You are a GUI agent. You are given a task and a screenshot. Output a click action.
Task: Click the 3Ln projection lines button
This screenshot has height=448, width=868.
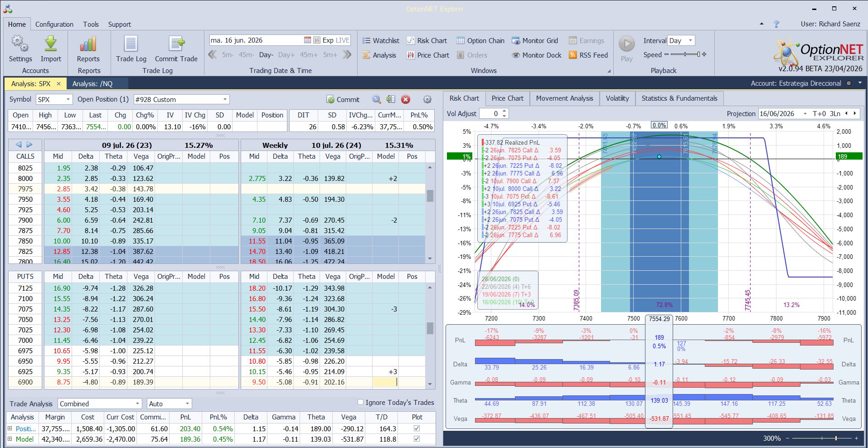[x=835, y=114]
